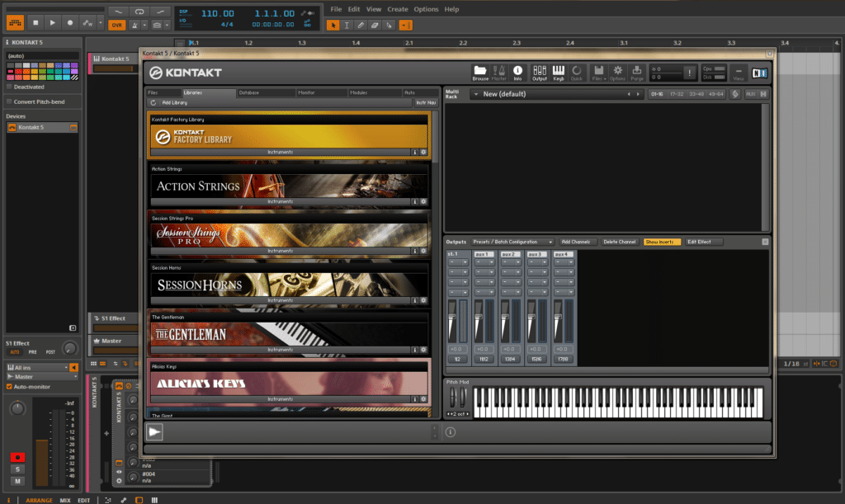Expand Instruments list of Alicia's Keys
845x504 pixels.
click(281, 399)
